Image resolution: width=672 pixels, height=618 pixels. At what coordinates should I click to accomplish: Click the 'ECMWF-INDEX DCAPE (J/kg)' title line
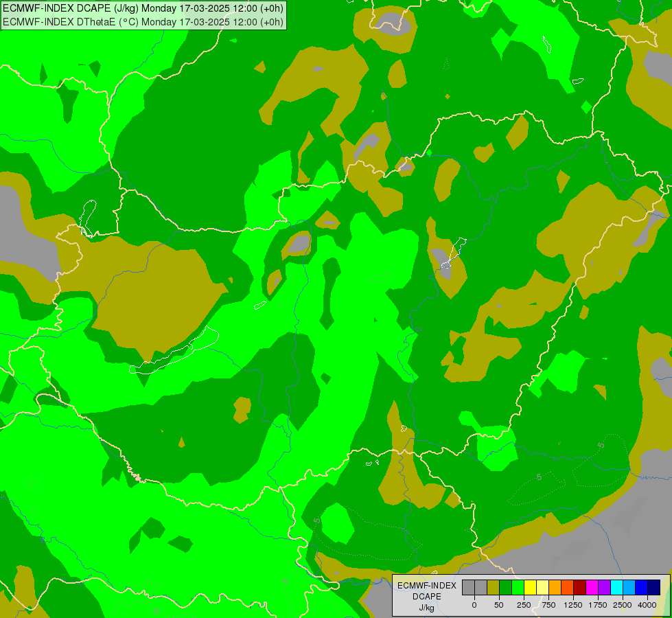143,8
